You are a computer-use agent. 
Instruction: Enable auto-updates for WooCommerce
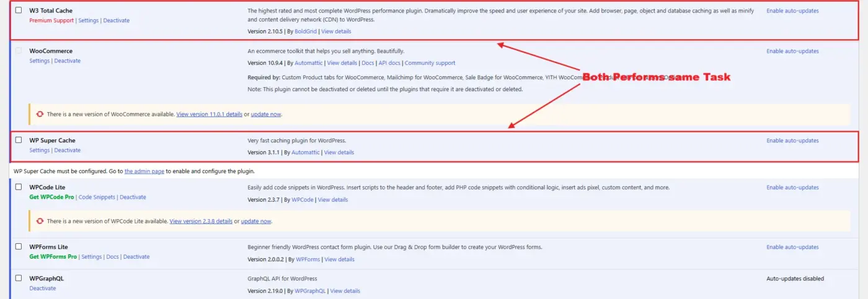point(792,51)
